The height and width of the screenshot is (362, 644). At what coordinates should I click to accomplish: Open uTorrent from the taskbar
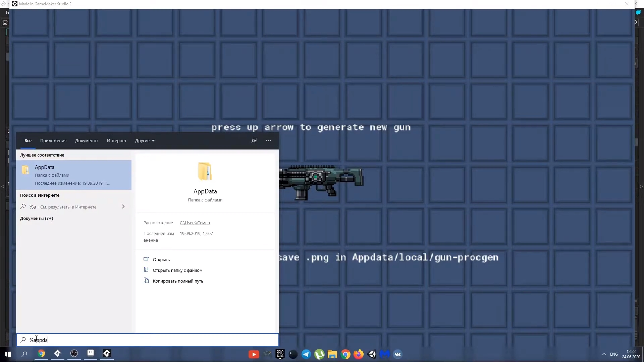point(319,354)
